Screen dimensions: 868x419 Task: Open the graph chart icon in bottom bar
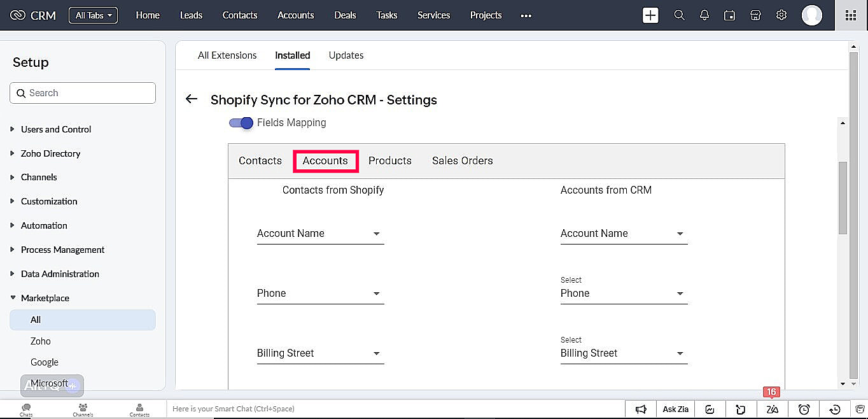(x=710, y=409)
